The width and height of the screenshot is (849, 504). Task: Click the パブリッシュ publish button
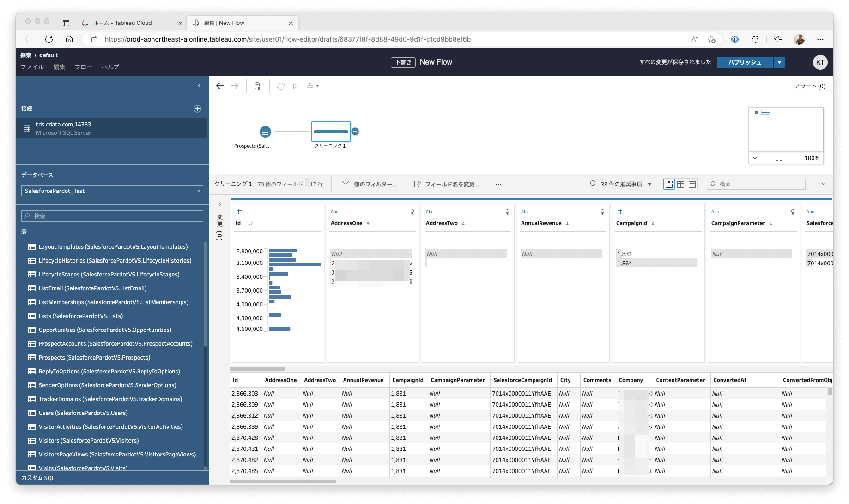(745, 62)
